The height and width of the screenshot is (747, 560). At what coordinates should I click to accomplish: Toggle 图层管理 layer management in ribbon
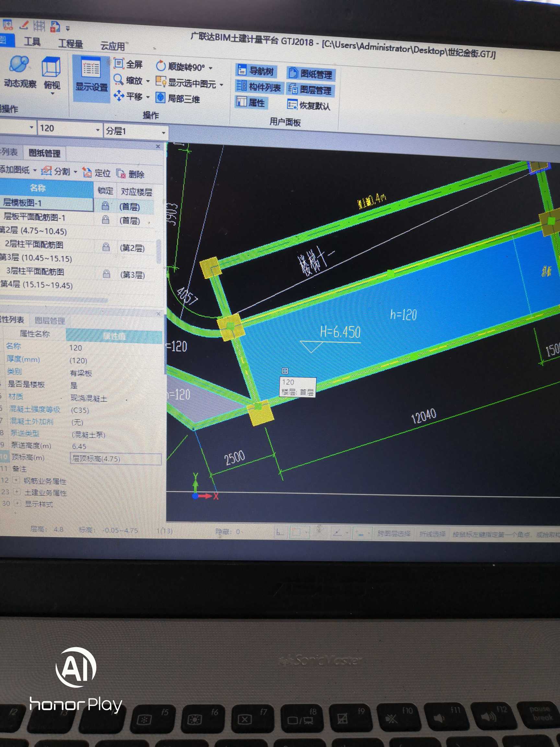pos(310,89)
